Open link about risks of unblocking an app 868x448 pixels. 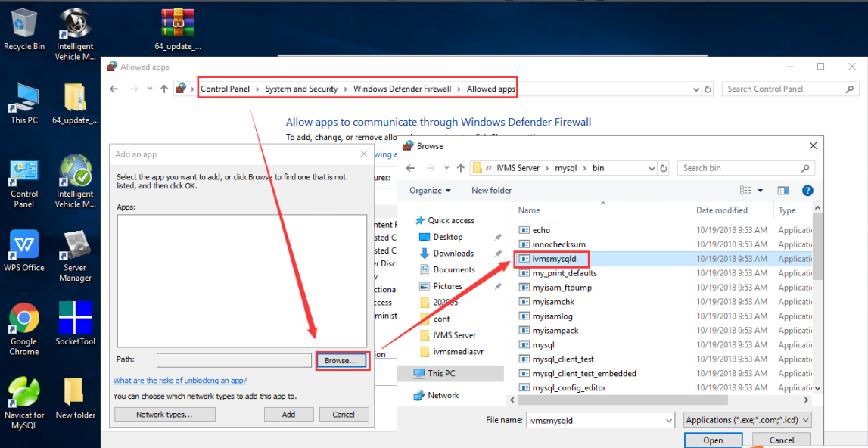(180, 381)
